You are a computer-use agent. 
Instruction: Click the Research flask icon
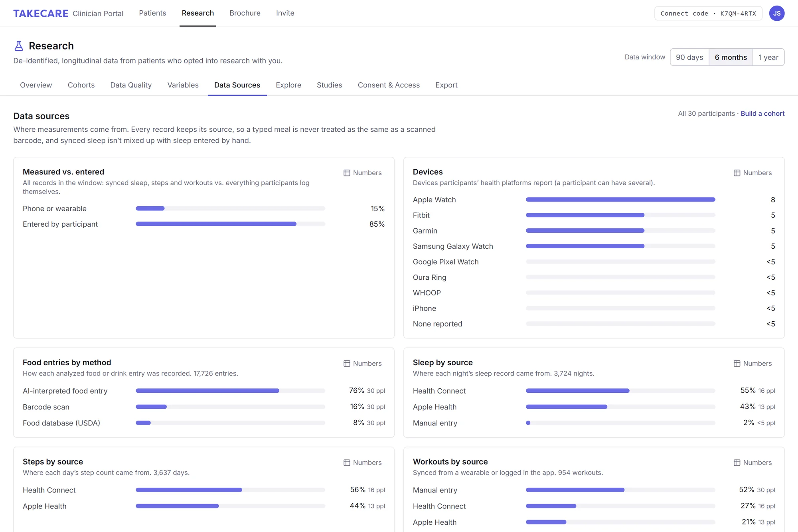[x=19, y=46]
